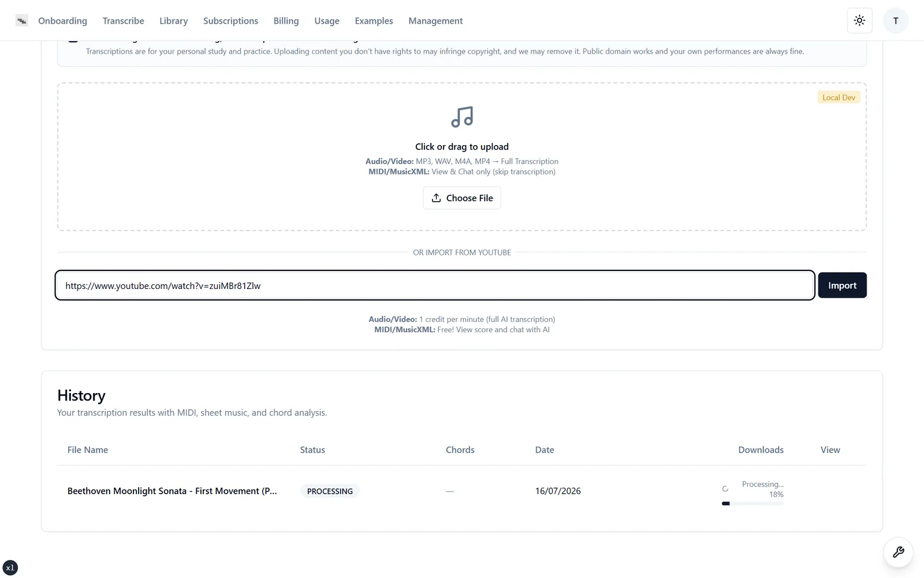Click the chords dash placeholder cell

(x=450, y=491)
